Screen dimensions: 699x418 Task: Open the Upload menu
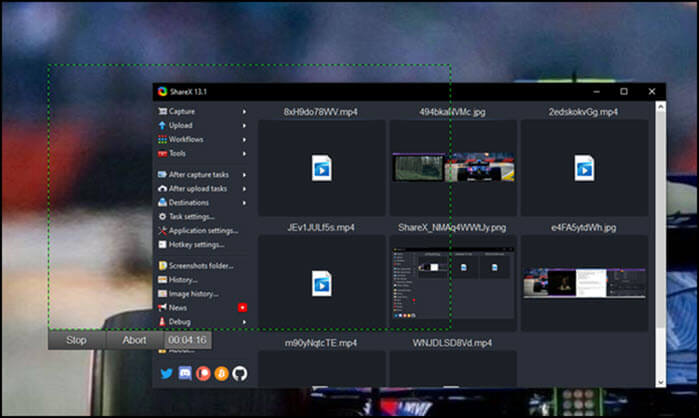click(201, 126)
